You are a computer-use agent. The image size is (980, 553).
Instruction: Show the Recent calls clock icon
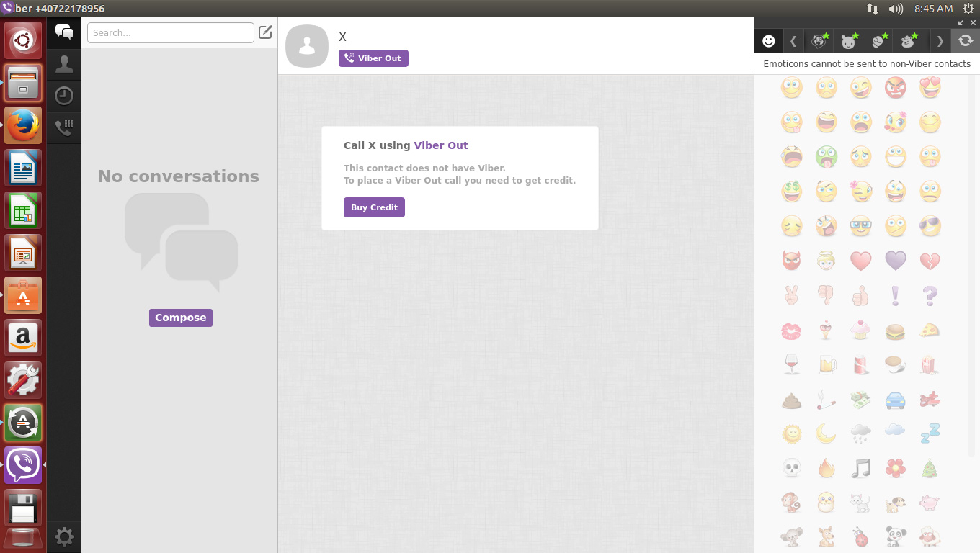pos(64,96)
